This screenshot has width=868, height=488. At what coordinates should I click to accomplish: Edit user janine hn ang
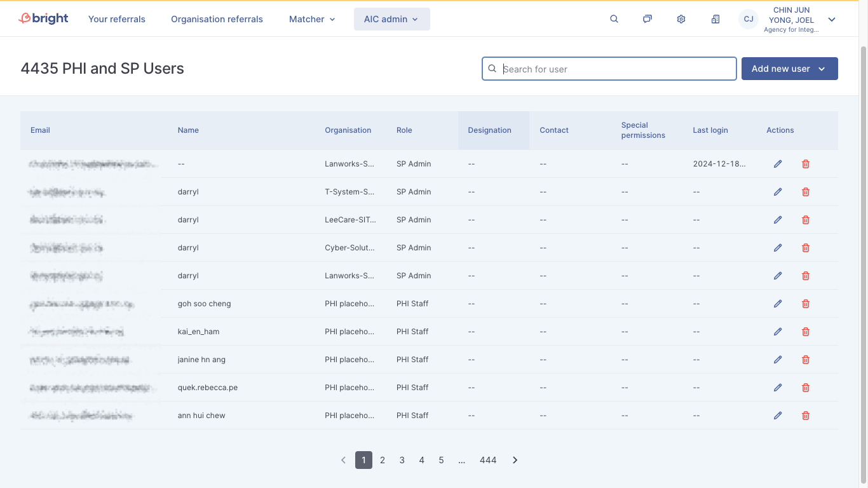(x=778, y=360)
